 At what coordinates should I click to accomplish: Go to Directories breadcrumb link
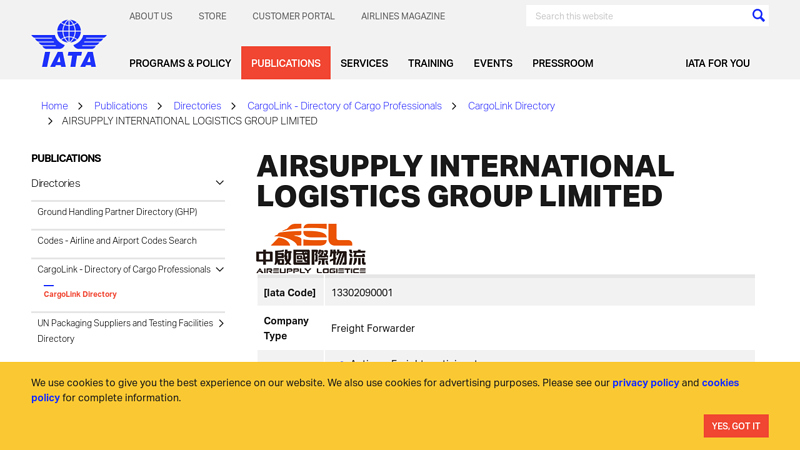click(x=197, y=106)
